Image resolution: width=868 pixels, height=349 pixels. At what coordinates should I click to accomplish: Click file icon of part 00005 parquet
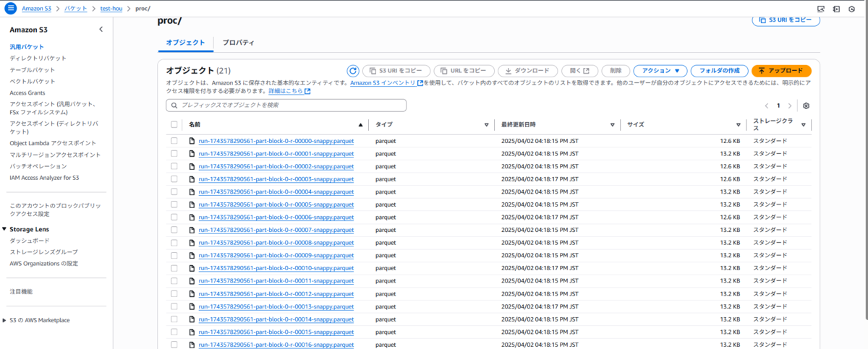(192, 204)
